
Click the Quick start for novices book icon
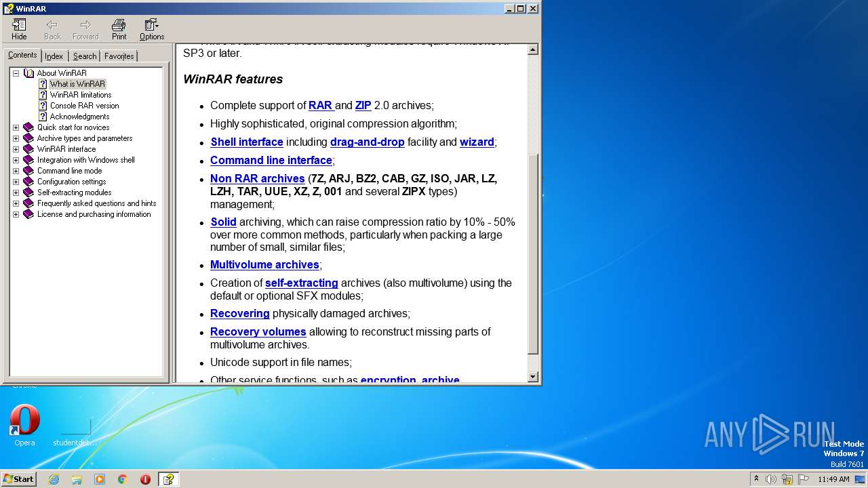pyautogui.click(x=28, y=127)
